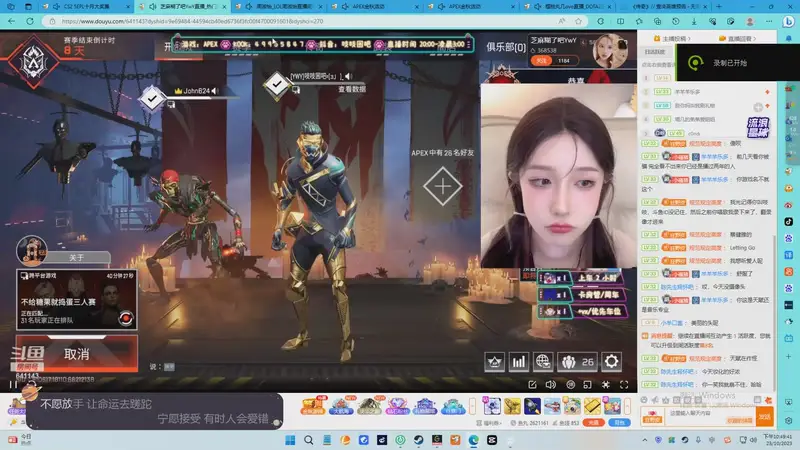The width and height of the screenshot is (800, 450).
Task: Follow the streamer with 关注 button
Action: (x=542, y=61)
